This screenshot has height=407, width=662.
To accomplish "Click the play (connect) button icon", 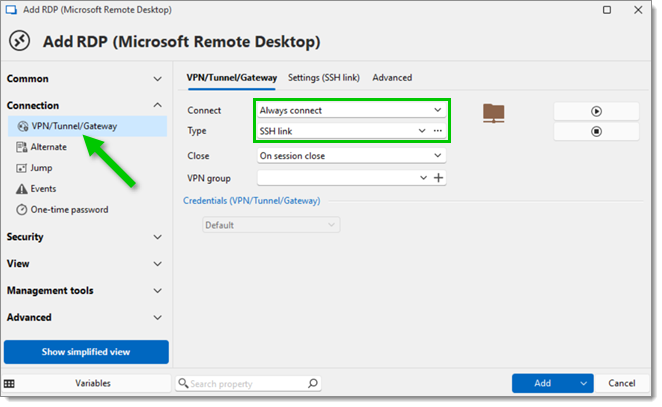I will 596,111.
